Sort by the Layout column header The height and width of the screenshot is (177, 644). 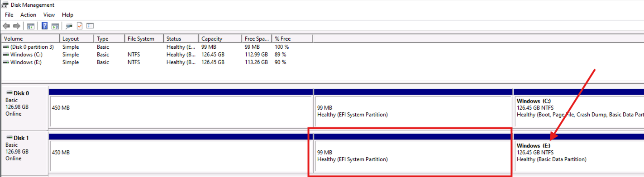pos(77,39)
